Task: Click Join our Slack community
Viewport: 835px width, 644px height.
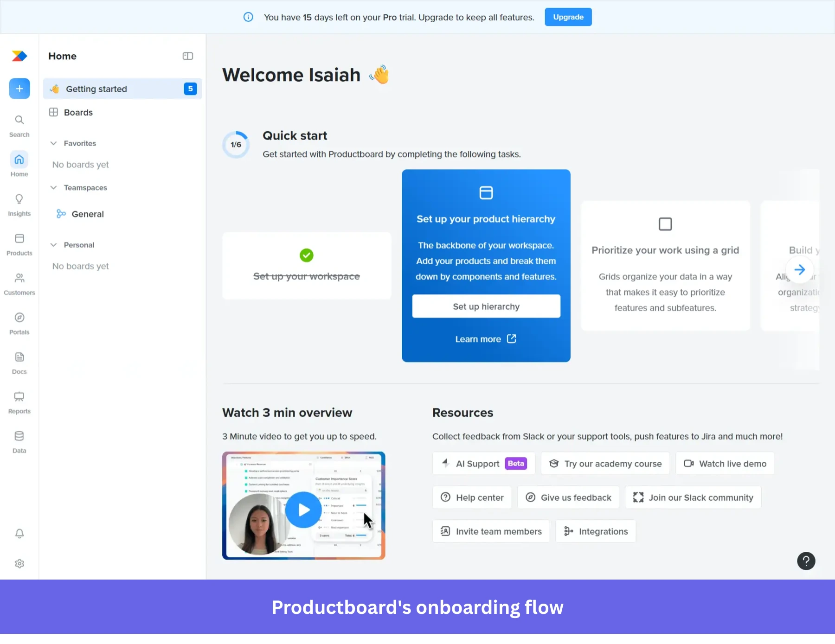Action: click(x=693, y=497)
